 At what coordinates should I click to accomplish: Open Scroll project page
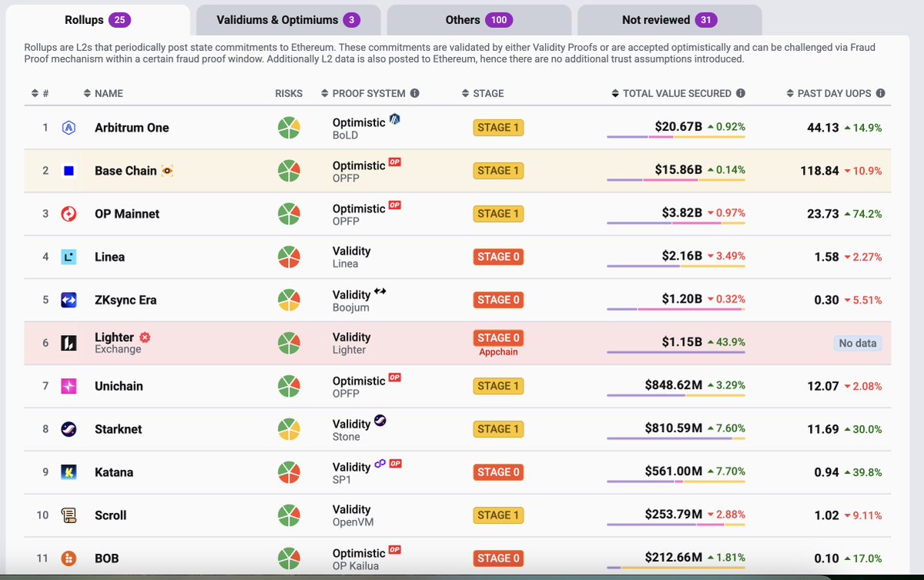110,515
